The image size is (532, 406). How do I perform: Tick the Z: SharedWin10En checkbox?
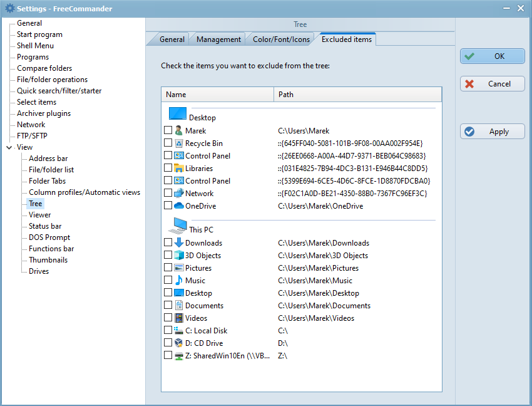pyautogui.click(x=168, y=355)
